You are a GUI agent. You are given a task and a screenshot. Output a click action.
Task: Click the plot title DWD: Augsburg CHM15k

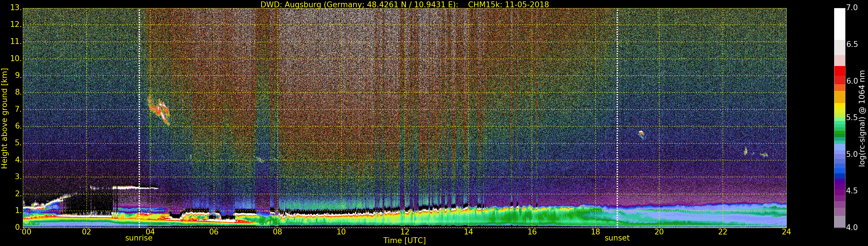coord(404,4)
